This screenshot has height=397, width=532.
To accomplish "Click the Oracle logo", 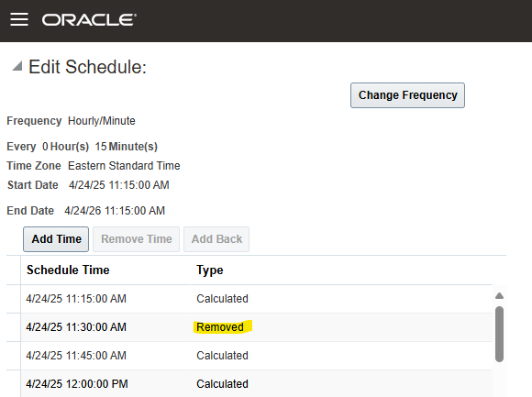I will (89, 19).
